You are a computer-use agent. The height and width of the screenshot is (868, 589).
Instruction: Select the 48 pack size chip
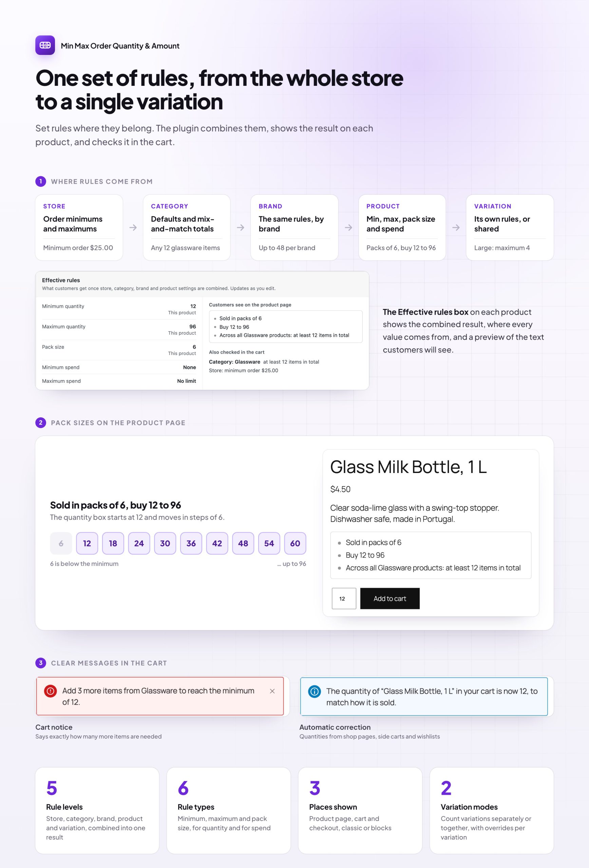(243, 543)
